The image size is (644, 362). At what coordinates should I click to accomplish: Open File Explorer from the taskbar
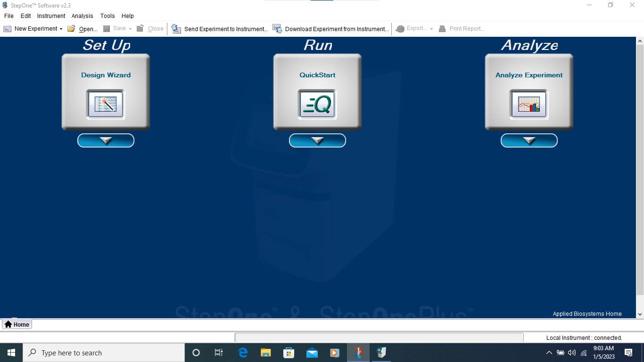click(266, 353)
